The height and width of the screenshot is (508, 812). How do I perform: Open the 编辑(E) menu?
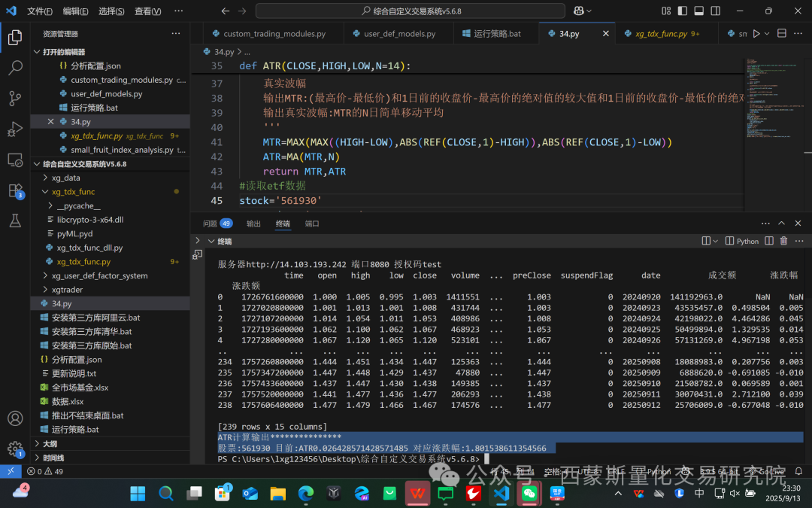pos(76,11)
